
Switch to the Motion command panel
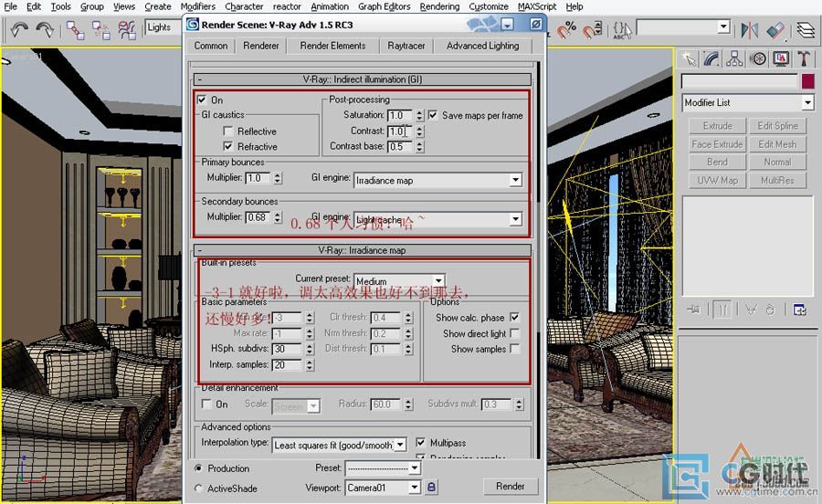coord(757,58)
